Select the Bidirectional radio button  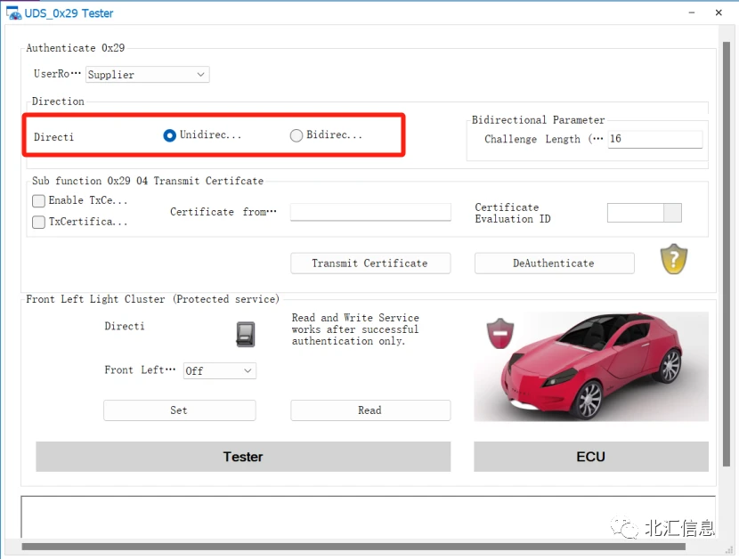(x=296, y=135)
